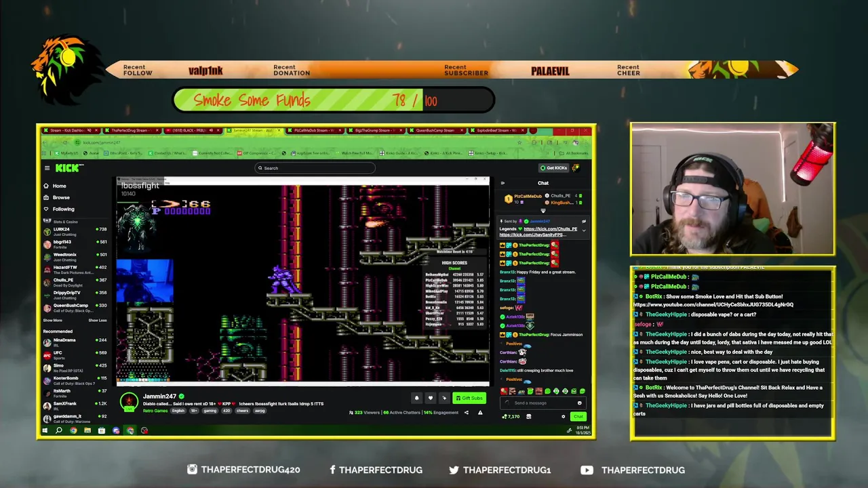Click the unpin icon on pinned message

coord(584,221)
